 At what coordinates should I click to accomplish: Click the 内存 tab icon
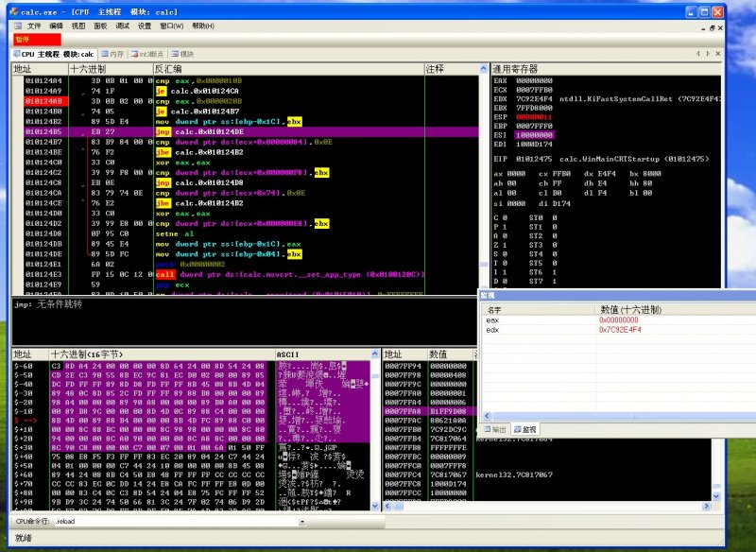tap(105, 54)
